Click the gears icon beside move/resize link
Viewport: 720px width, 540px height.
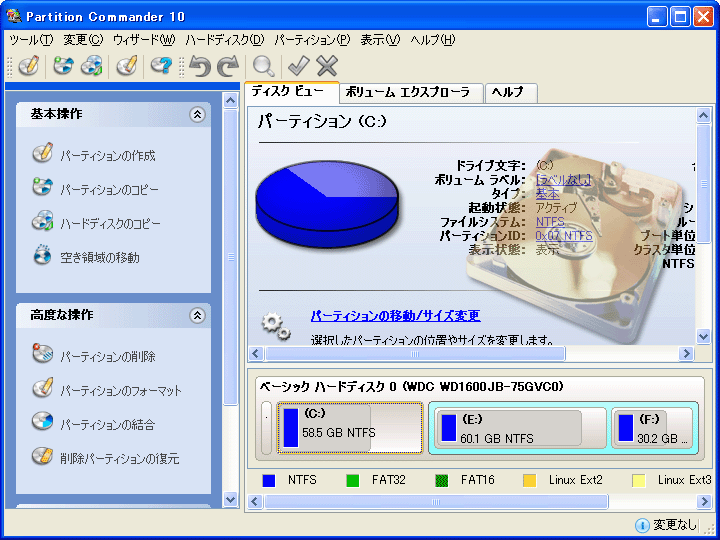(x=276, y=326)
